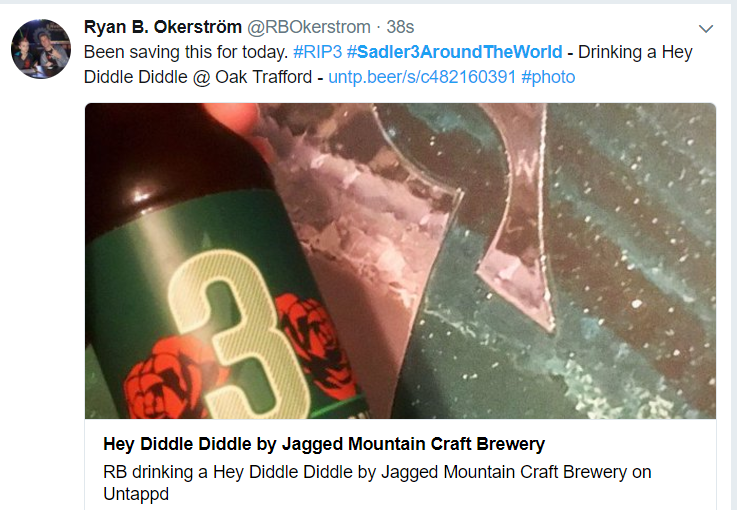Open the #Sadler3AroundTheWorld hashtag
737x510 pixels.
tap(455, 52)
